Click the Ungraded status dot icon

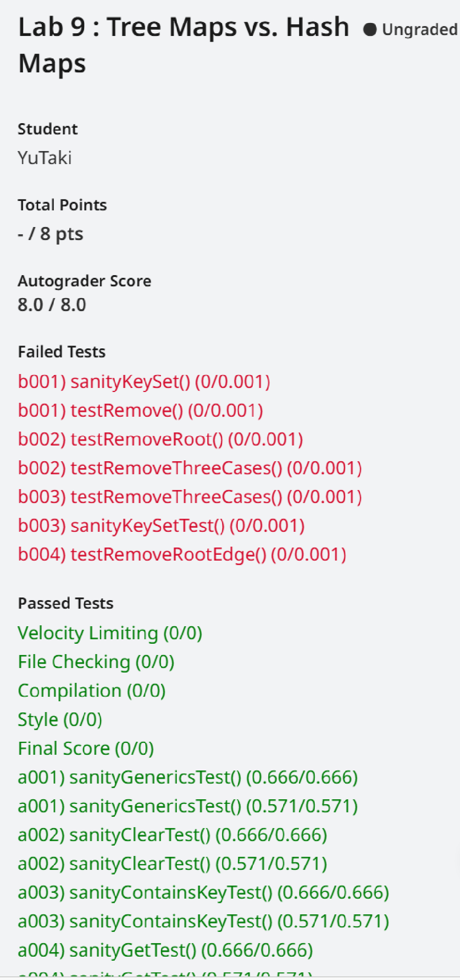click(370, 30)
